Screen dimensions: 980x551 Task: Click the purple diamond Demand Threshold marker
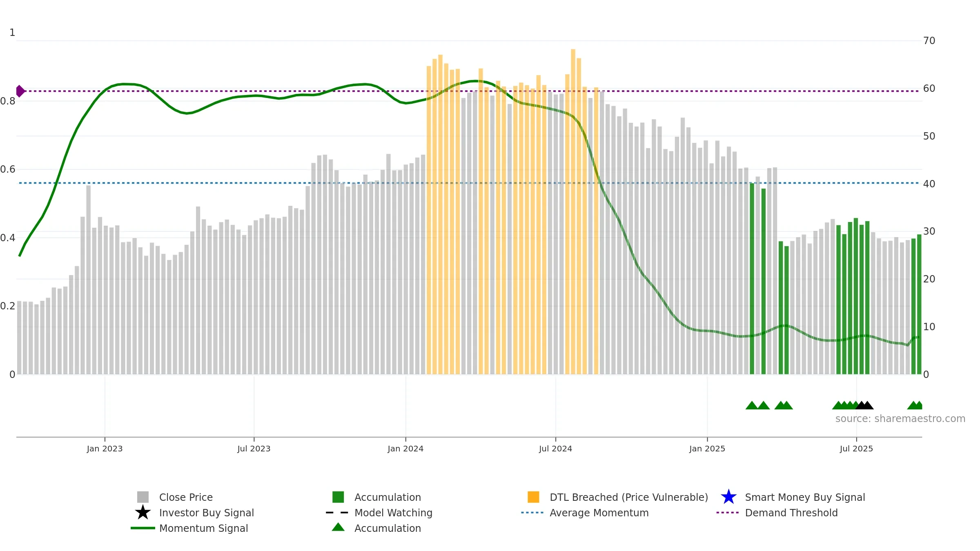tap(20, 91)
